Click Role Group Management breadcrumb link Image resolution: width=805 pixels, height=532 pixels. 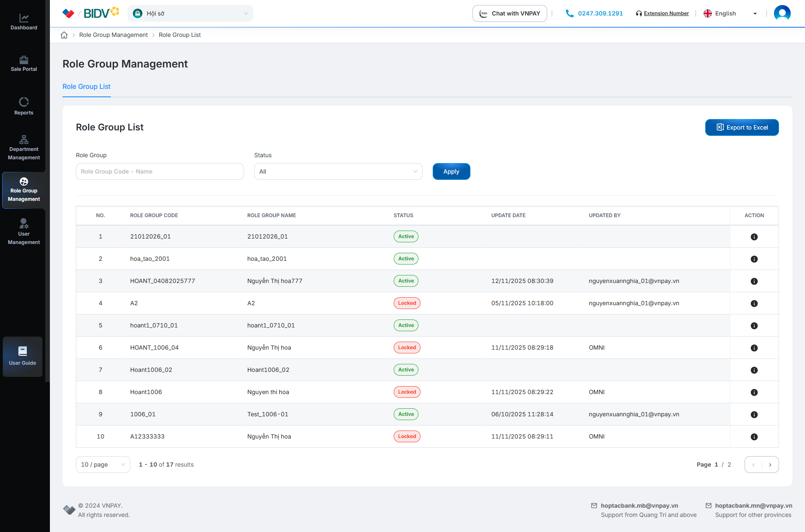(113, 35)
